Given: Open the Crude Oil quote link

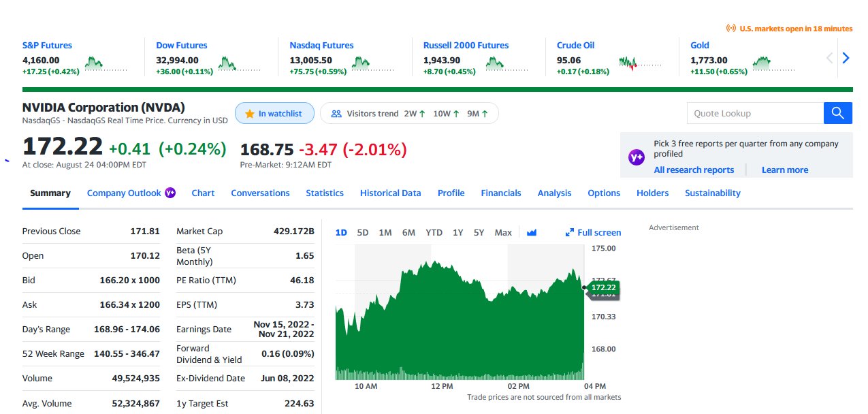Looking at the screenshot, I should (575, 46).
